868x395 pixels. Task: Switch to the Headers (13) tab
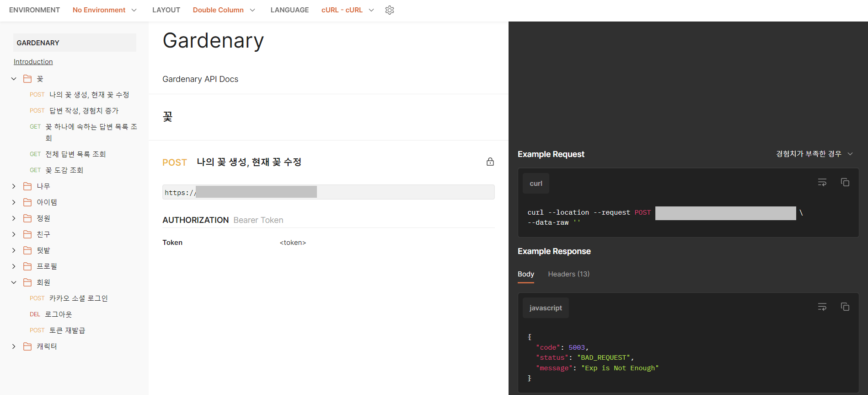569,274
